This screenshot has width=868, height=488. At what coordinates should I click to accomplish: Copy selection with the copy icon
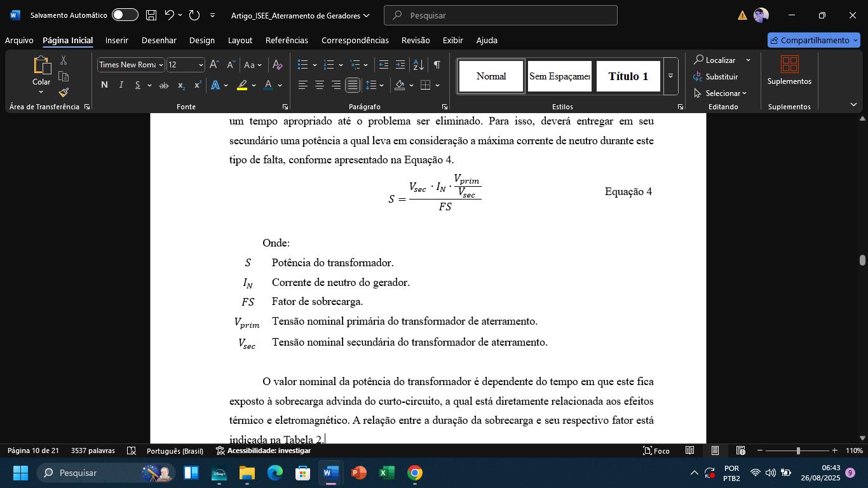coord(64,76)
